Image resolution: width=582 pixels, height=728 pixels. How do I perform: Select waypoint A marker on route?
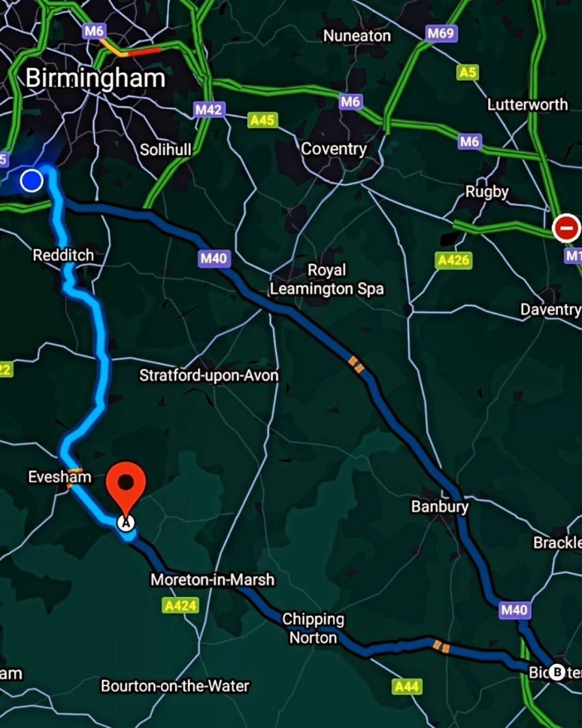coord(126,522)
